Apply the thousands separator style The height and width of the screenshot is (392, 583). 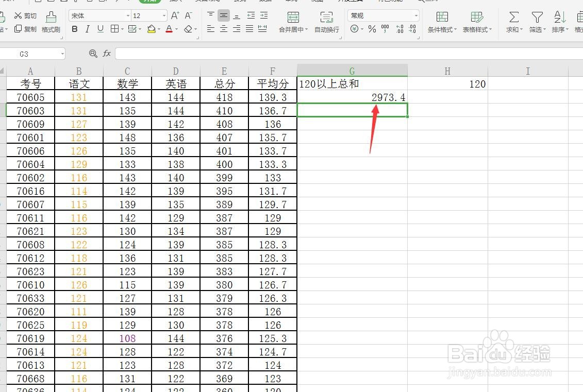pyautogui.click(x=385, y=29)
